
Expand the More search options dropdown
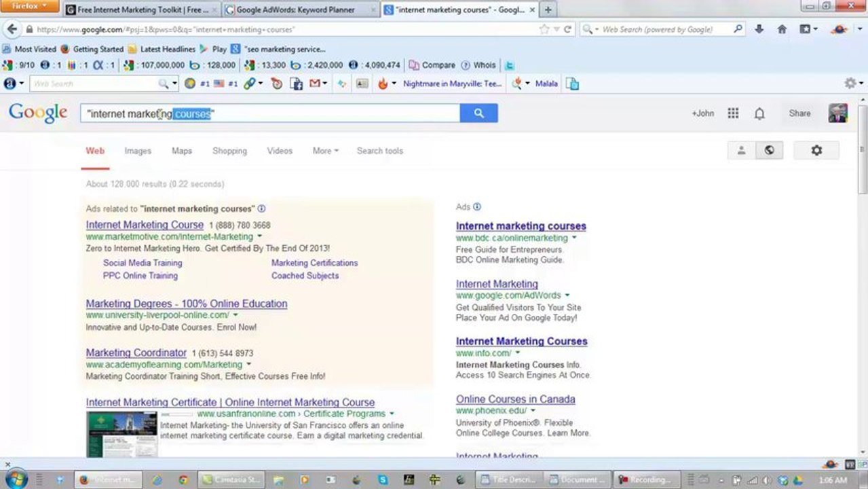coord(325,151)
